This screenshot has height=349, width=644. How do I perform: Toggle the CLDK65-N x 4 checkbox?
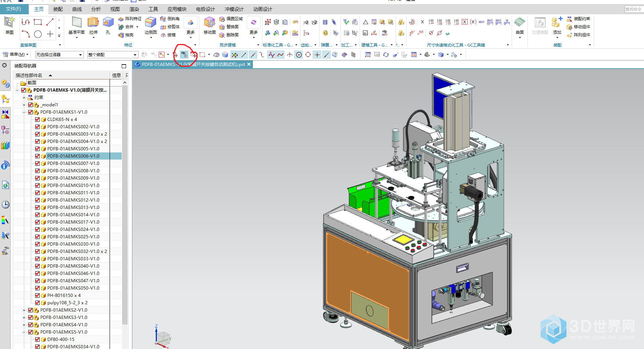(37, 120)
